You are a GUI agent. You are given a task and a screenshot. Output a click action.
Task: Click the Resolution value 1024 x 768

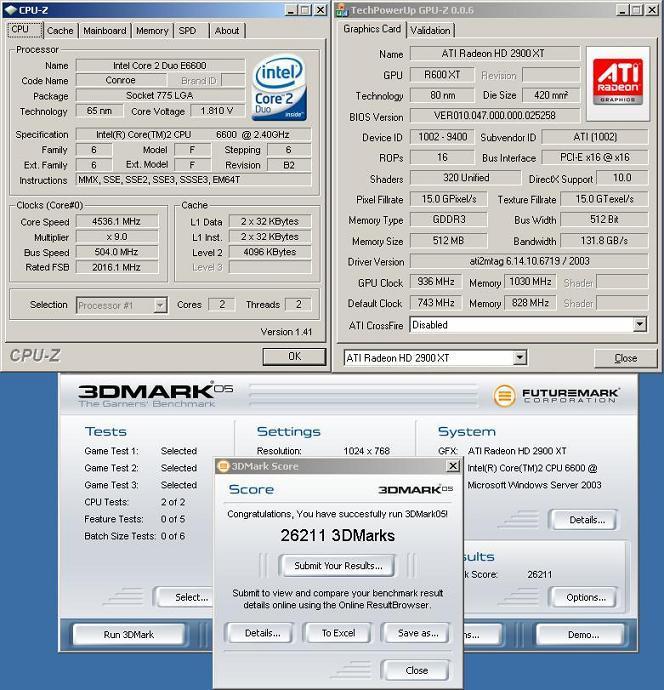[367, 451]
